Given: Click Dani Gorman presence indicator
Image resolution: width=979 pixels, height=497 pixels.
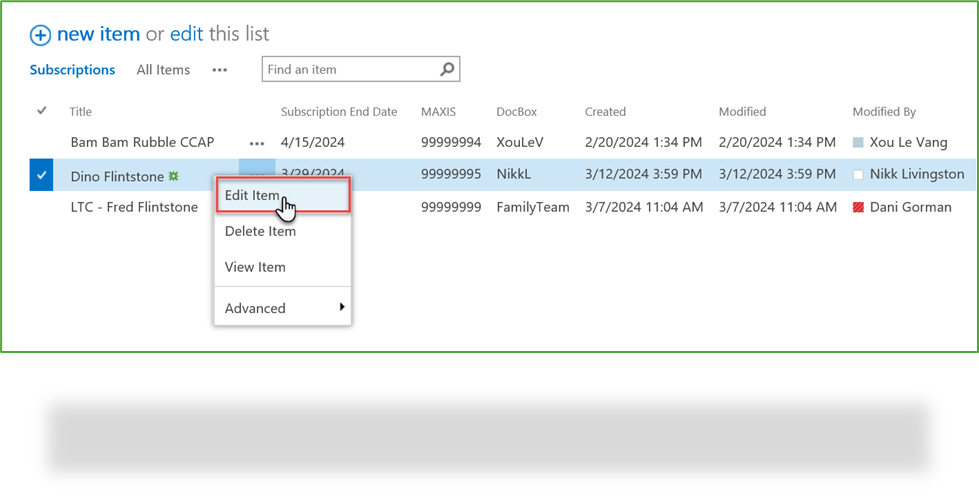Looking at the screenshot, I should tap(858, 207).
